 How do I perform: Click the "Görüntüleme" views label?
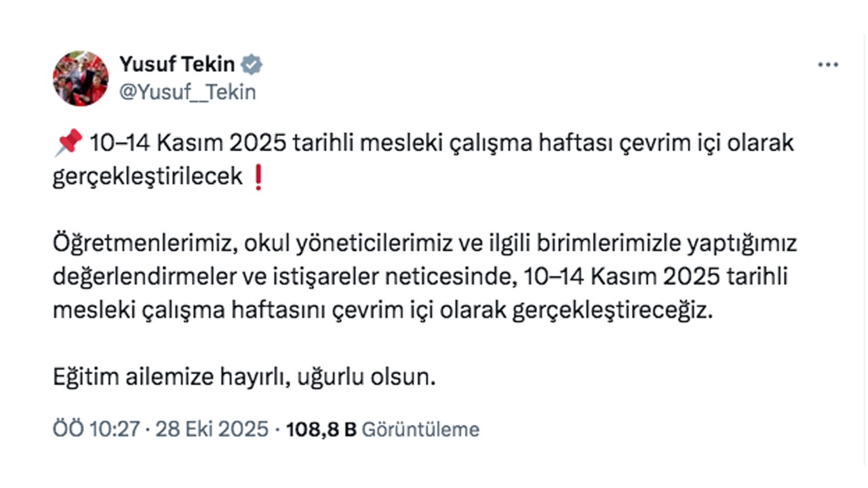420,429
